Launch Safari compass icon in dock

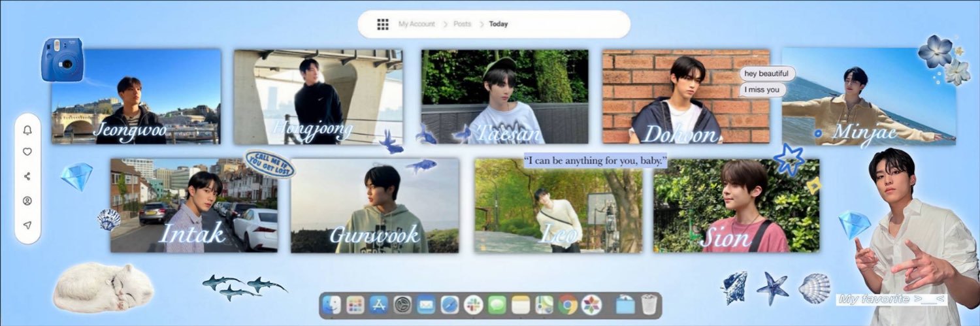click(x=449, y=304)
